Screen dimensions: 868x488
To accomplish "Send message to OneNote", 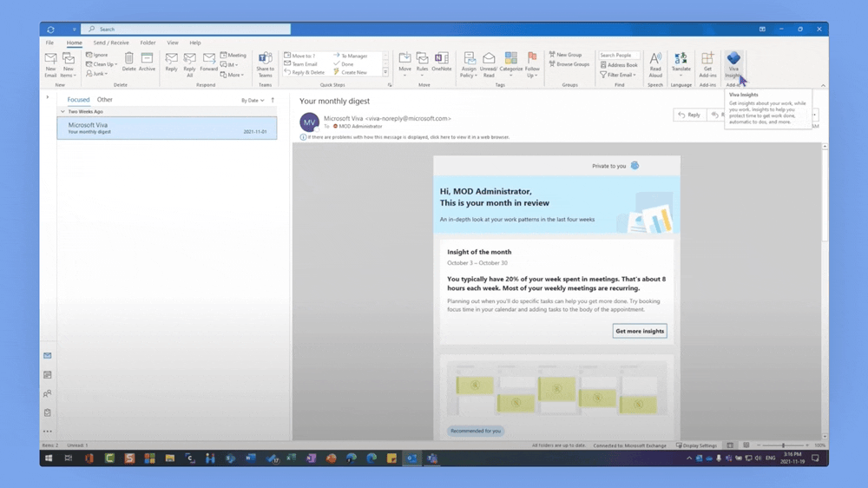I will point(442,62).
